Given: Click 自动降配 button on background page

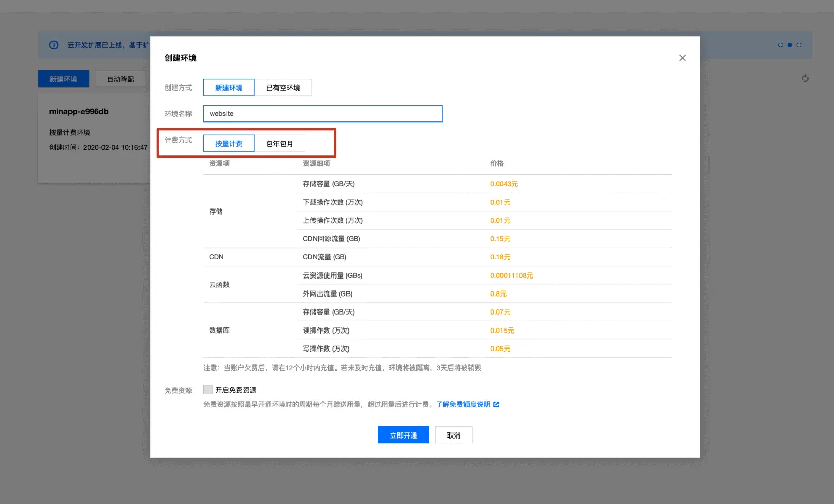Looking at the screenshot, I should pyautogui.click(x=120, y=79).
